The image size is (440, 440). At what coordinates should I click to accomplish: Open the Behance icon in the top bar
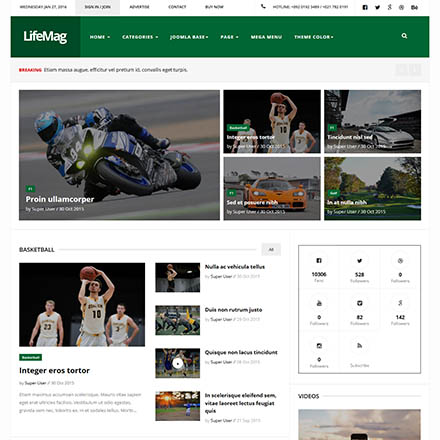[x=414, y=7]
